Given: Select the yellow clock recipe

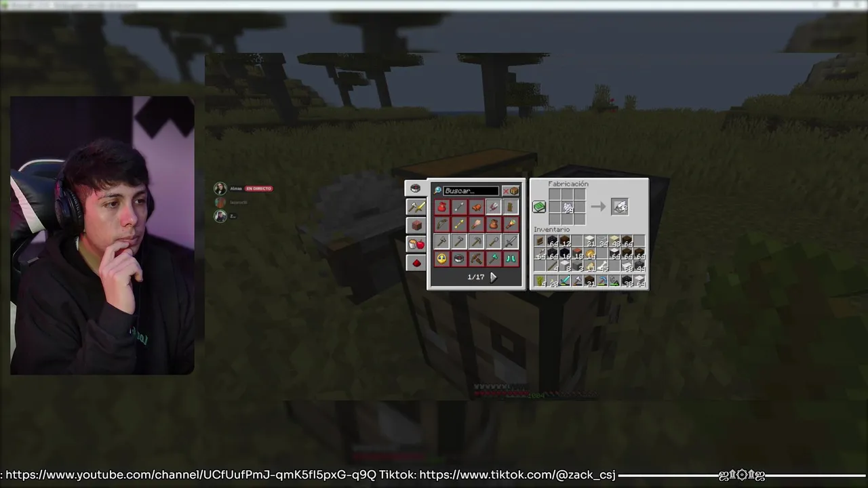Looking at the screenshot, I should pyautogui.click(x=442, y=258).
